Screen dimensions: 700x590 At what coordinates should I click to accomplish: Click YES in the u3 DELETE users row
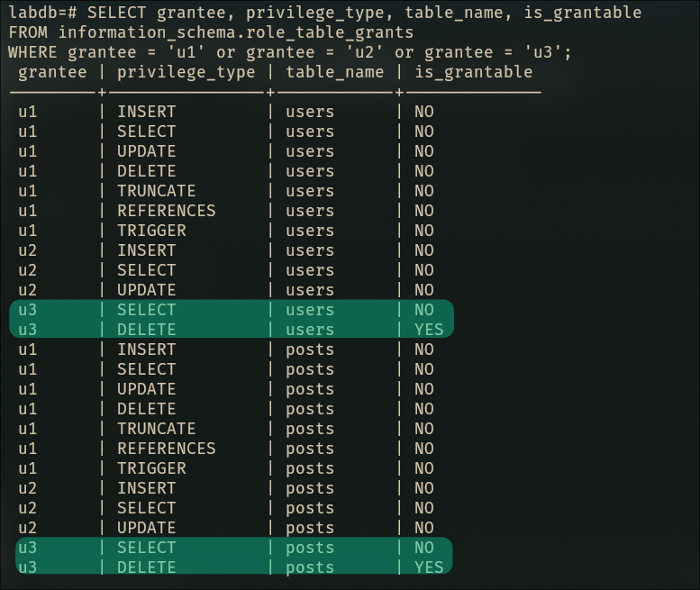429,330
